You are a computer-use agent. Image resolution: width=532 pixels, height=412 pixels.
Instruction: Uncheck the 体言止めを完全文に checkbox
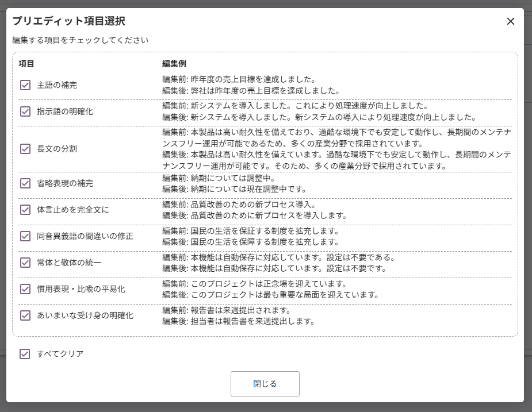coord(25,210)
